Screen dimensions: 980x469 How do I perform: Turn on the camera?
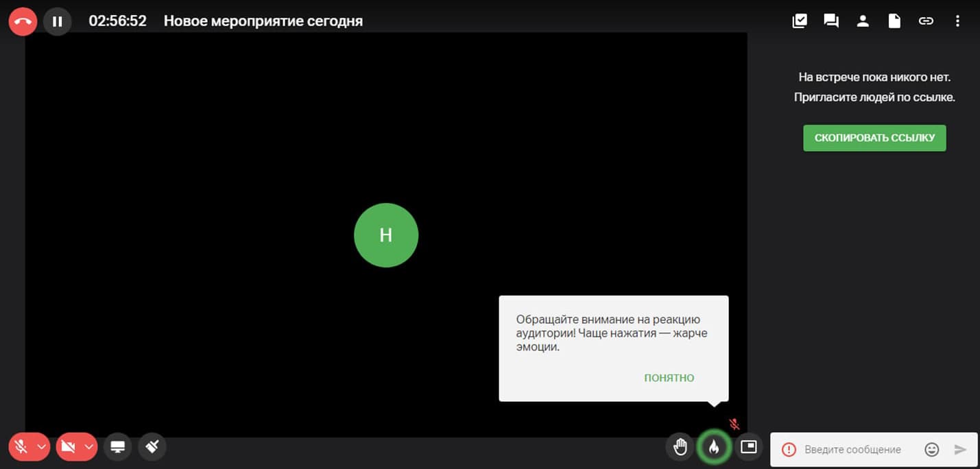[69, 447]
